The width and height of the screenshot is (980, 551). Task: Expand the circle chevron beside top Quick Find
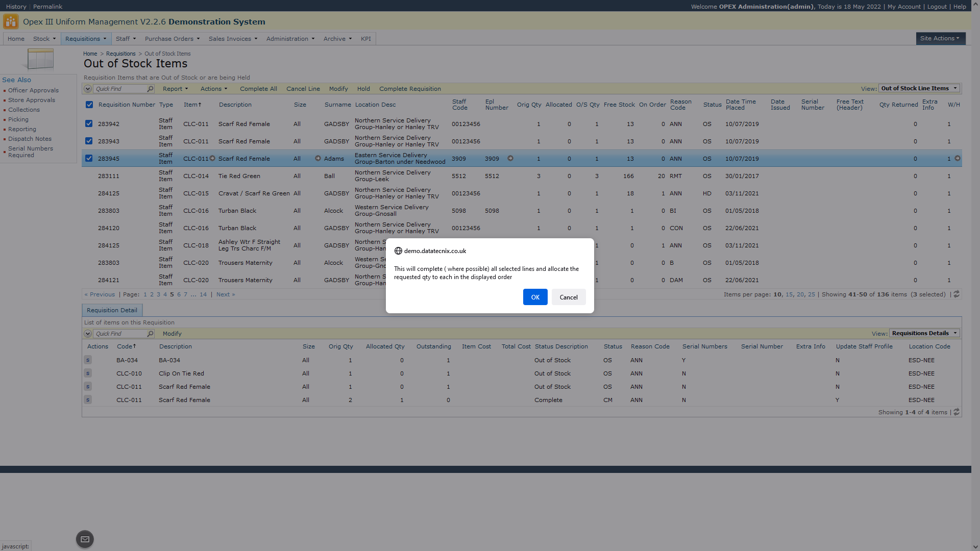click(88, 89)
